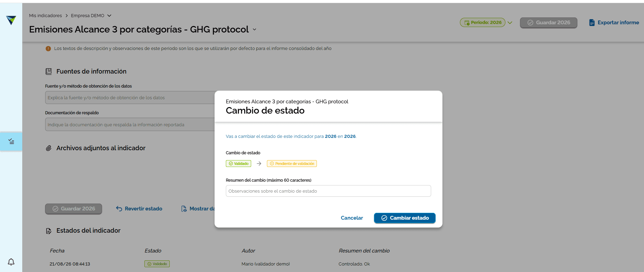The width and height of the screenshot is (644, 272).
Task: Go to Mis indicadores breadcrumb
Action: pyautogui.click(x=46, y=16)
